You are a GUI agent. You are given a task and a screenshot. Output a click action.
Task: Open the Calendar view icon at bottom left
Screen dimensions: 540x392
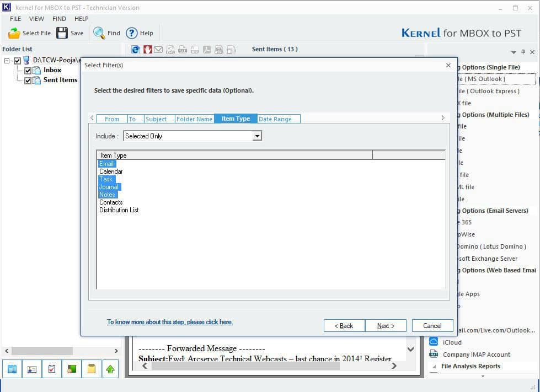12,369
